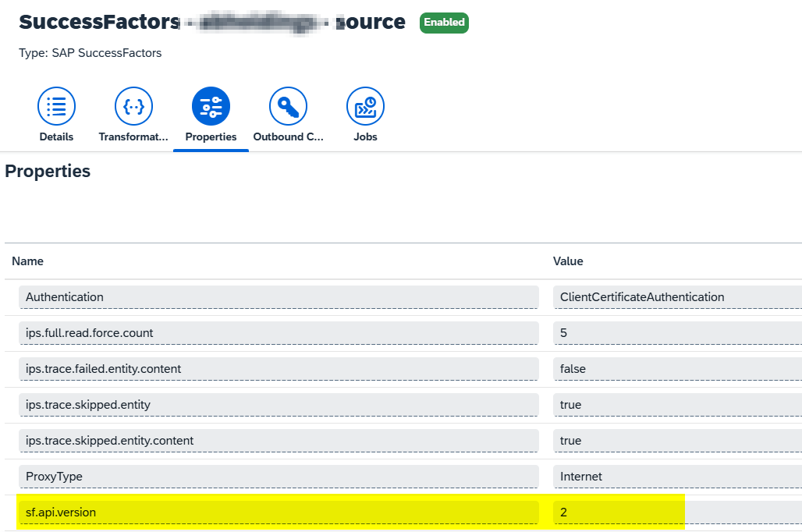The height and width of the screenshot is (532, 802).
Task: Select the ips.trace.skipped.entity name field
Action: pyautogui.click(x=279, y=405)
